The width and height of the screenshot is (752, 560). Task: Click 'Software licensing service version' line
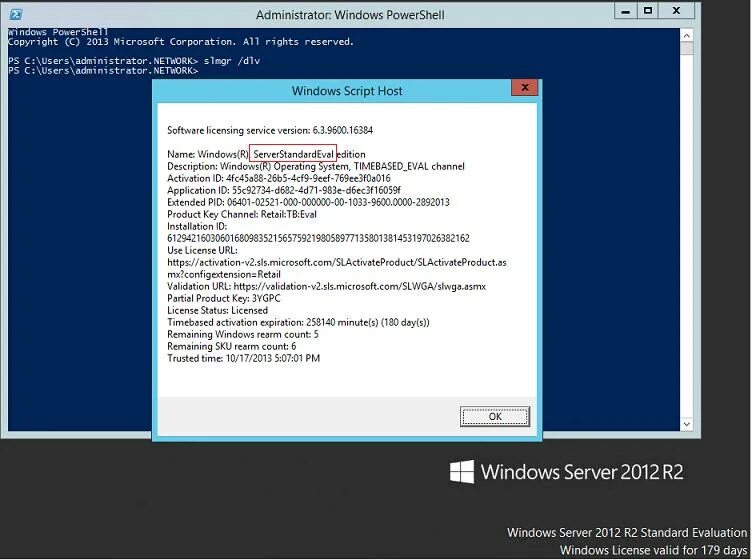point(270,130)
